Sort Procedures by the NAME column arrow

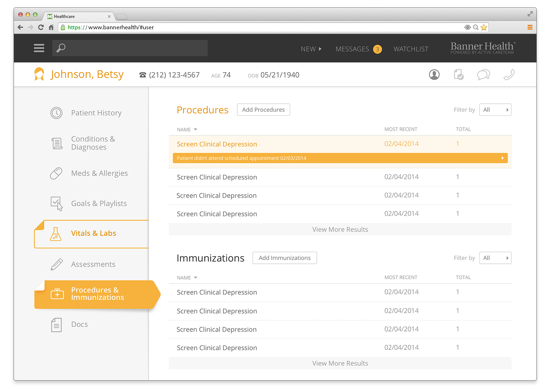point(195,129)
